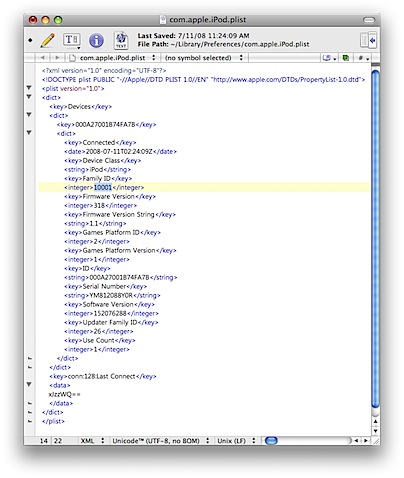Open the Unicode (UTF-8, no BOM) encoding popup
The image size is (404, 478).
point(160,441)
